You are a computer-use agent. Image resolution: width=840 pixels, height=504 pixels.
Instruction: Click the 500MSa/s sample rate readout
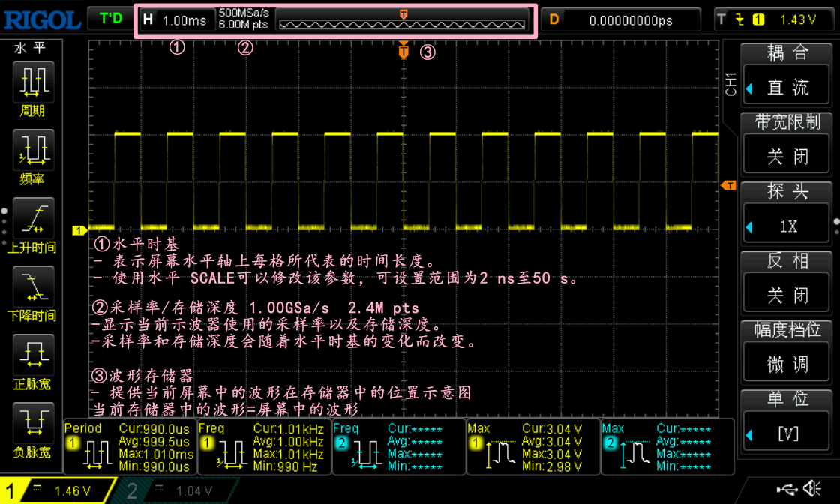pyautogui.click(x=244, y=13)
